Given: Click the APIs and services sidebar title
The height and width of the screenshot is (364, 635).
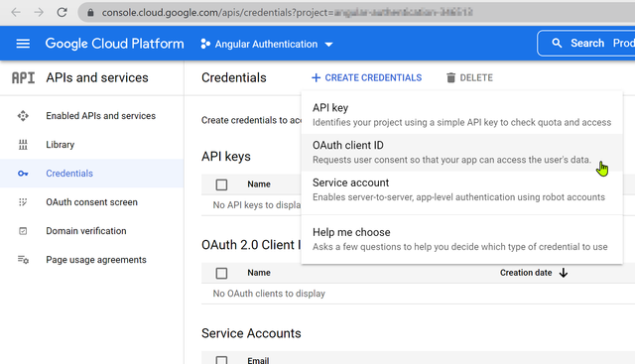Looking at the screenshot, I should pyautogui.click(x=97, y=77).
